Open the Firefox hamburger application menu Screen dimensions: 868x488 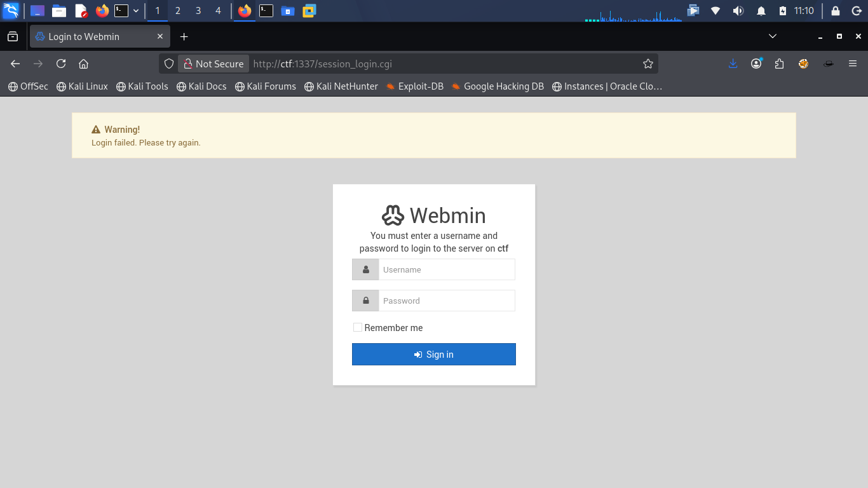click(x=853, y=64)
